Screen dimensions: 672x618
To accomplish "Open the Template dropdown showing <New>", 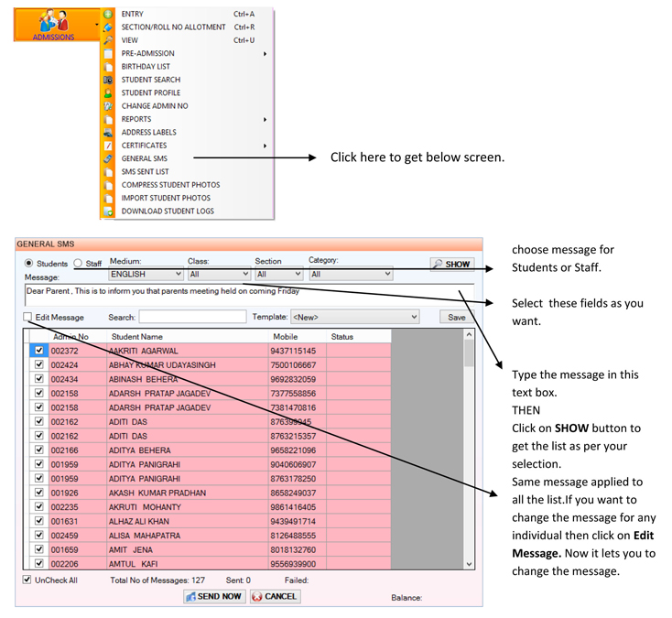I will (355, 317).
